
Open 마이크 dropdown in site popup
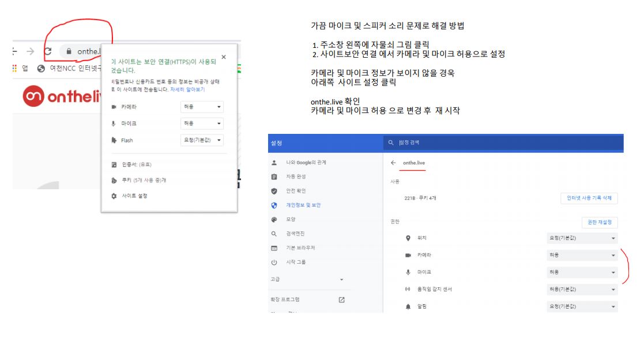tap(202, 123)
